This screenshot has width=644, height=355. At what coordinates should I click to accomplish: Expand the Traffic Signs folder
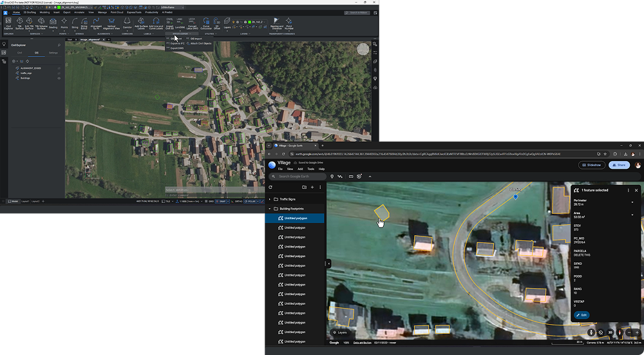[x=270, y=199]
